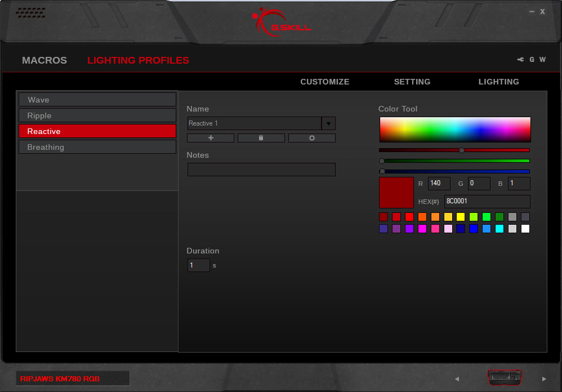The image size is (562, 392).
Task: Choose the pure blue preset swatch
Action: click(x=474, y=229)
